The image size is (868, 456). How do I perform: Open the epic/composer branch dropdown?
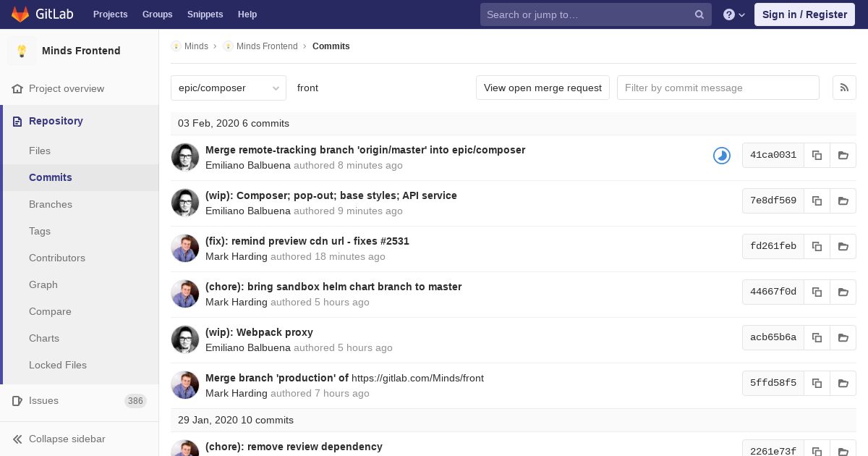point(229,88)
